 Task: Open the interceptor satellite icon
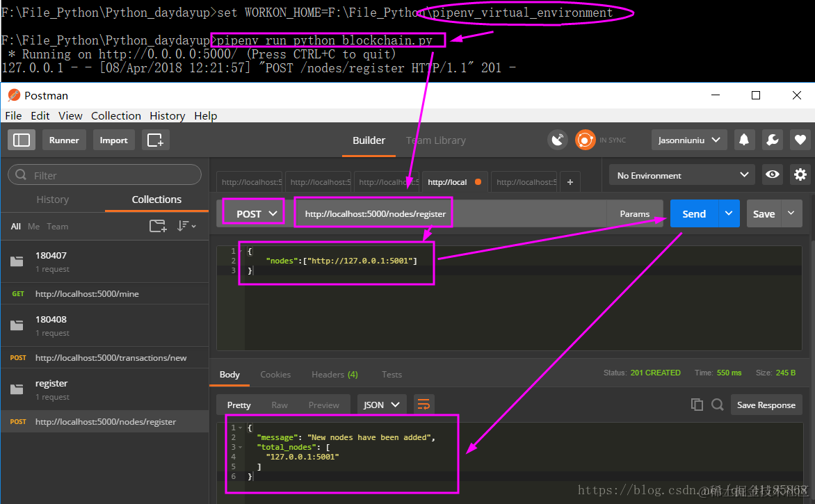pos(558,140)
